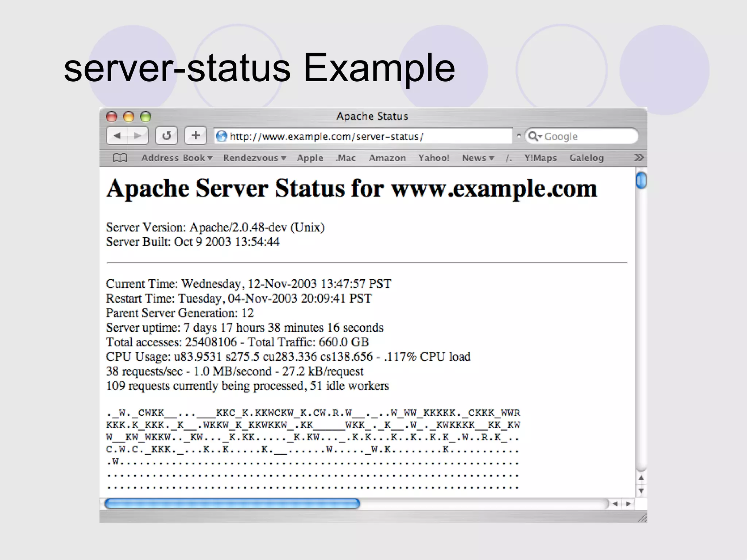The width and height of the screenshot is (747, 560).
Task: Click the horizontal scrollbar thumb
Action: 232,503
